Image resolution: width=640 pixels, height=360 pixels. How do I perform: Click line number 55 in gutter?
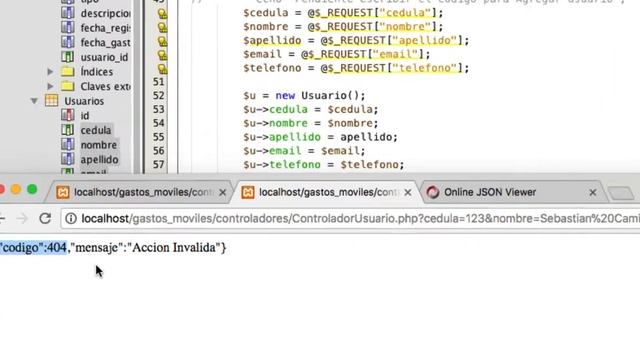[x=158, y=137]
